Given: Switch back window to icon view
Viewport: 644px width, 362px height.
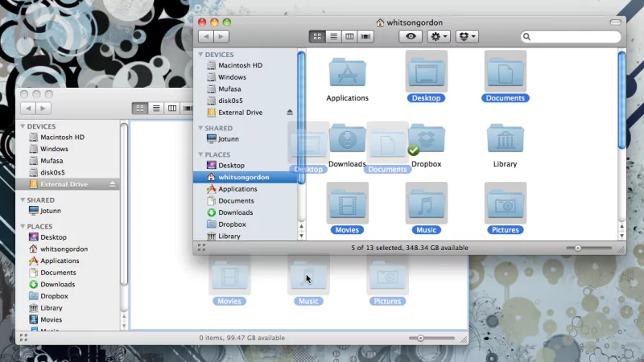Looking at the screenshot, I should click(x=140, y=109).
